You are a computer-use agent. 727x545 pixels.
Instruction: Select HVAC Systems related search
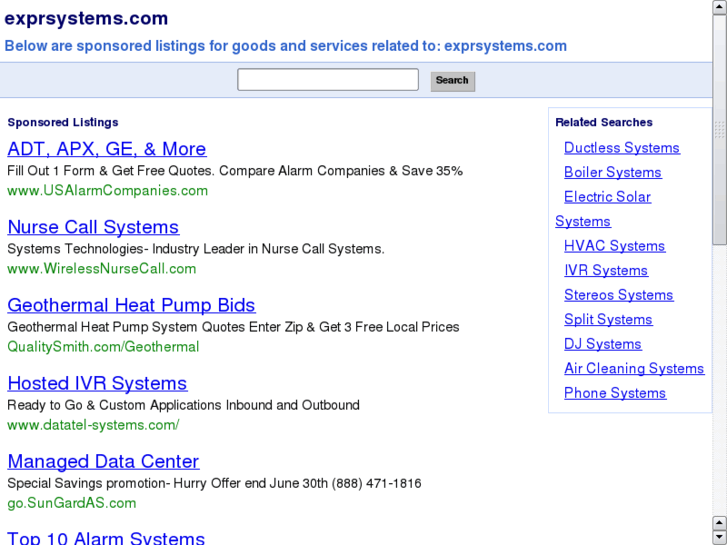coord(614,246)
